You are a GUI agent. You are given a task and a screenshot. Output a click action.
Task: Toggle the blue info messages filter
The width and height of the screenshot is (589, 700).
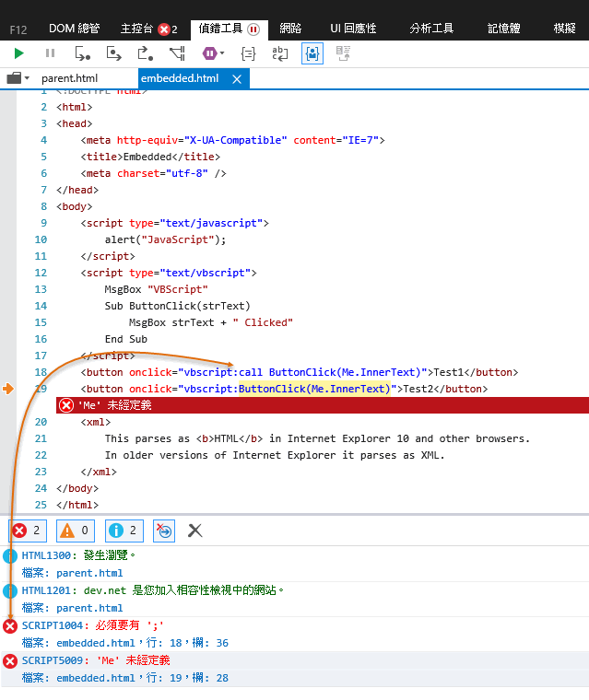coord(124,530)
